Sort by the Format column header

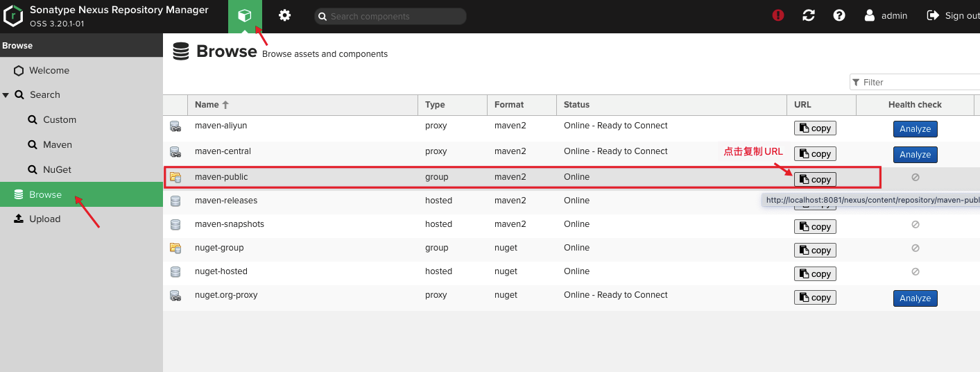click(x=522, y=105)
